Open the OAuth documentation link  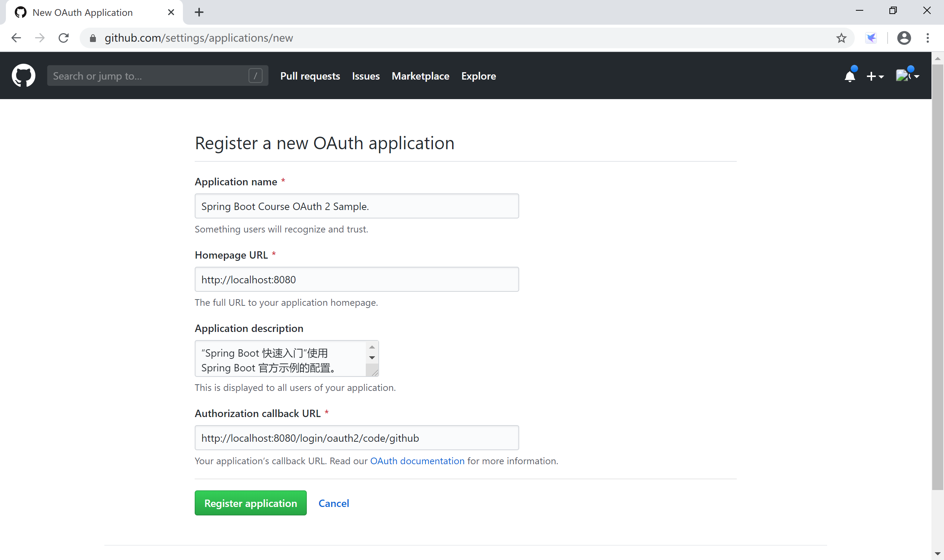coord(417,461)
